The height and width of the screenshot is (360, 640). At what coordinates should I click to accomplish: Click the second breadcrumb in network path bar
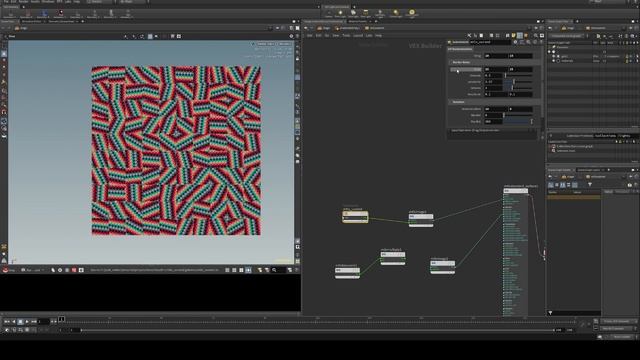(x=347, y=28)
